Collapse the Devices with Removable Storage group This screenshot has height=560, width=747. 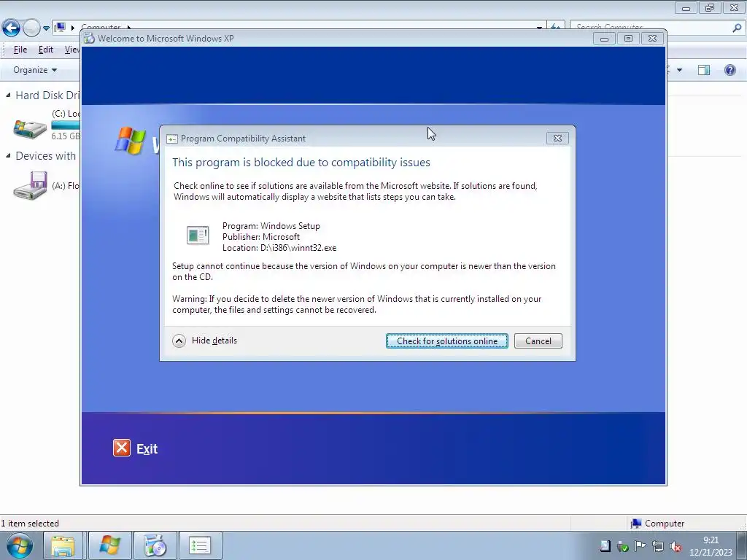coord(8,156)
